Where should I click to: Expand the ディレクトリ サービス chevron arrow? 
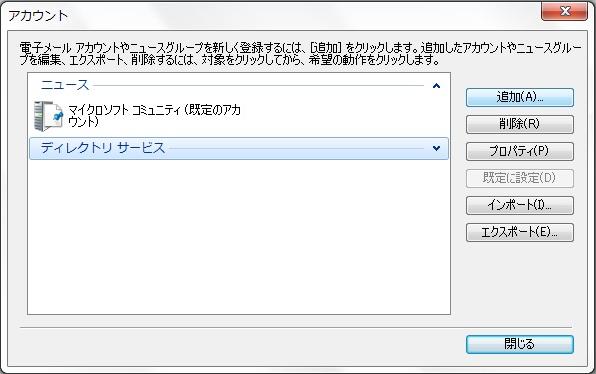coord(436,148)
